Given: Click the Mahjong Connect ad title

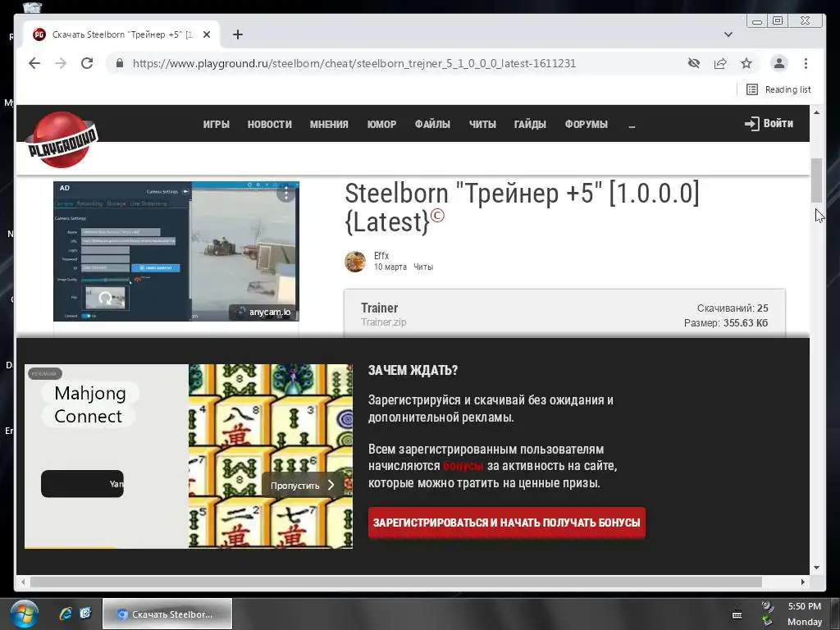Looking at the screenshot, I should click(x=90, y=404).
